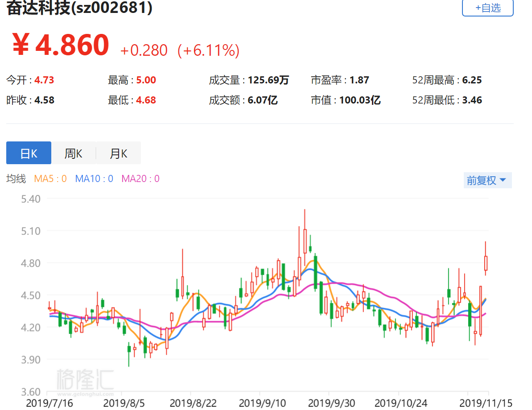Switch to the 月K monthly chart tab
532x410 pixels.
119,153
